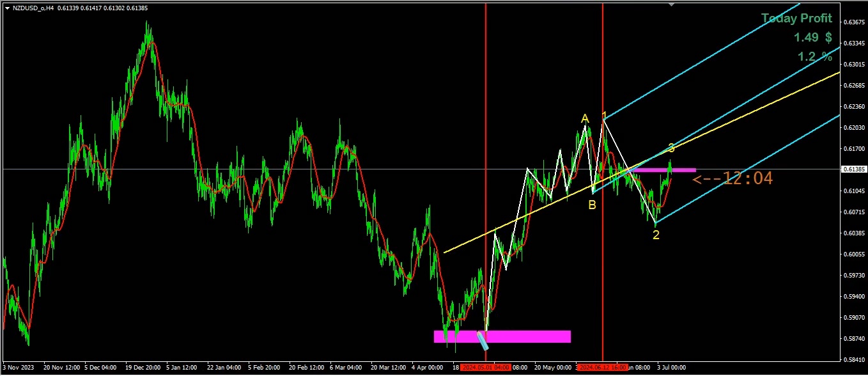Click the orange <--12:04 timer label
The height and width of the screenshot is (376, 868).
[732, 178]
